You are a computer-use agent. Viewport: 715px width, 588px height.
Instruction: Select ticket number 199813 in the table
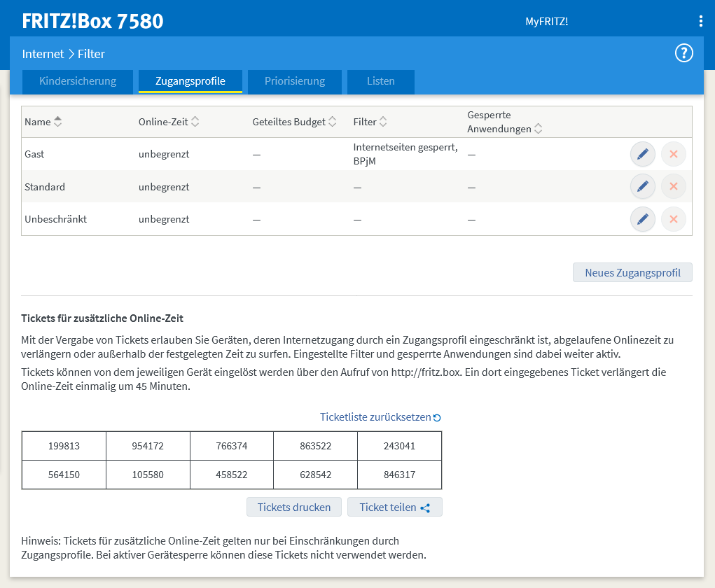point(64,445)
